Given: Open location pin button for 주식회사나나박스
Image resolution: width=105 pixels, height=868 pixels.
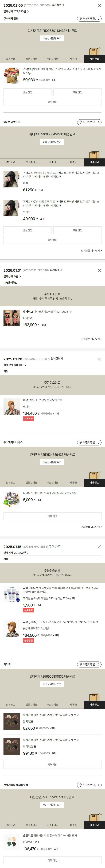Looking at the screenshot, I should click(89, 442).
